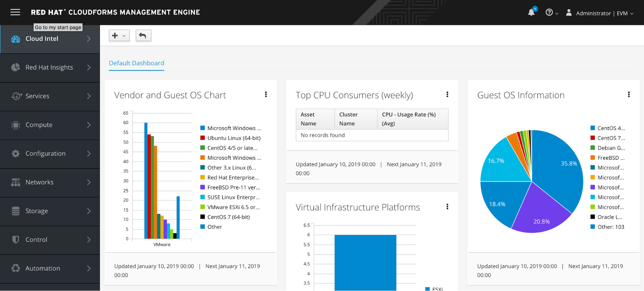Screen dimensions: 644x291
Task: Open the add widget plus dropdown
Action: point(119,35)
